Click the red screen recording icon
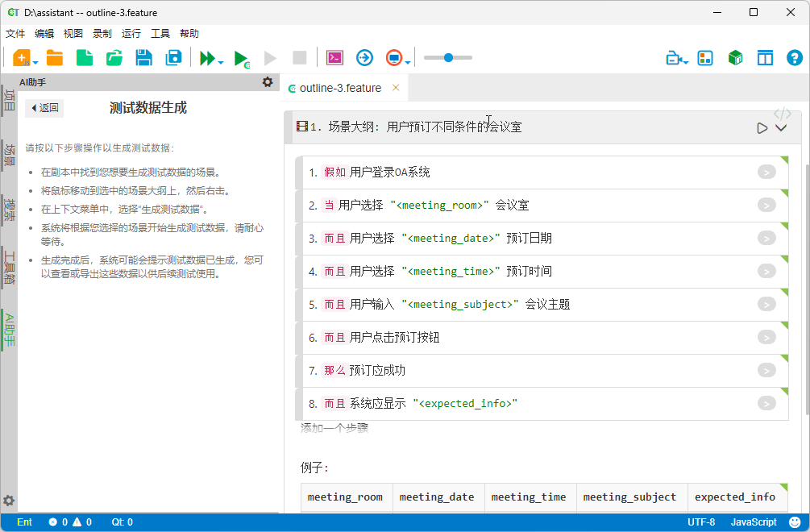Screen dimensions: 810x532 coord(394,58)
